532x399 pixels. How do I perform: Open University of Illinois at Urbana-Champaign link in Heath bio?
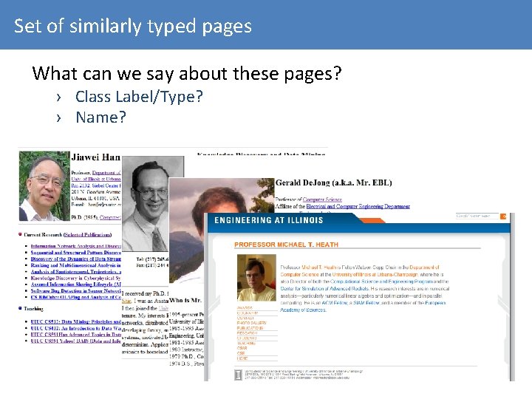pos(375,274)
